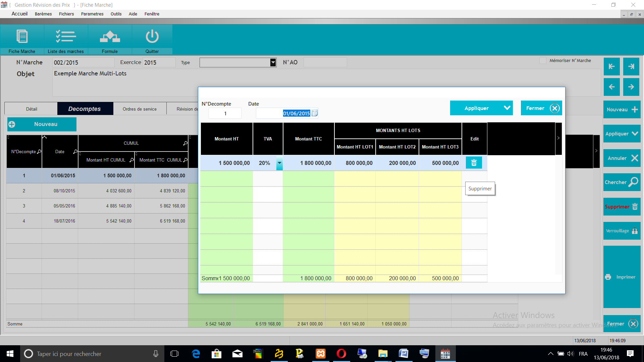Expand the dialog Appliquer dropdown arrow
This screenshot has width=644, height=362.
click(507, 108)
